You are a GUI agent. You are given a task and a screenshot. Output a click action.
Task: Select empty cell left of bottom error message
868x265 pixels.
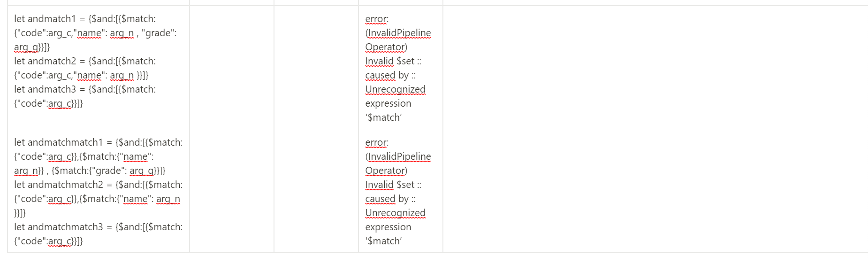pyautogui.click(x=316, y=191)
